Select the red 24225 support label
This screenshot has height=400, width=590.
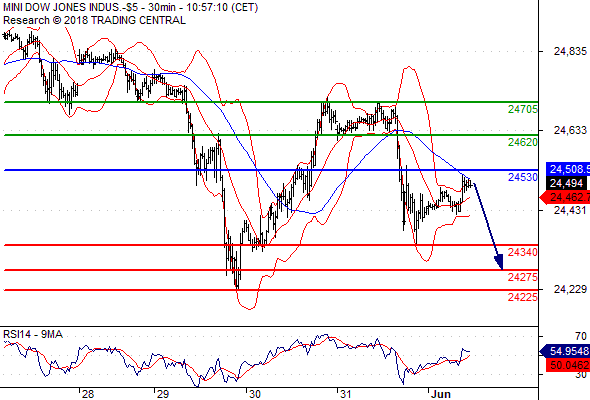pos(523,297)
